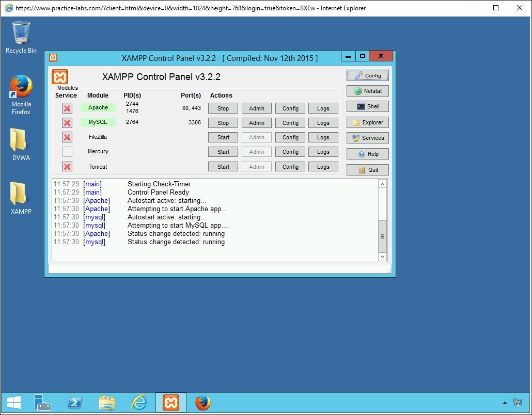Image resolution: width=532 pixels, height=415 pixels.
Task: Open the Recycle Bin desktop icon
Action: pyautogui.click(x=21, y=37)
